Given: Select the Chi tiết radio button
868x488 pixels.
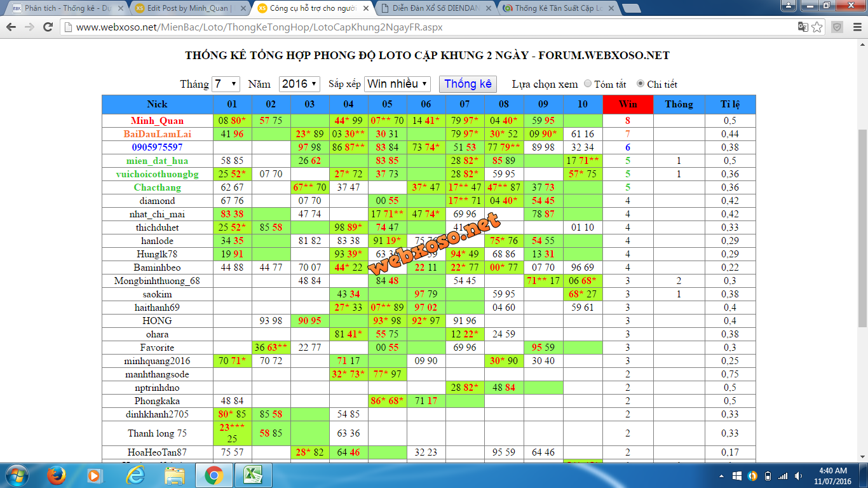Looking at the screenshot, I should pos(641,84).
